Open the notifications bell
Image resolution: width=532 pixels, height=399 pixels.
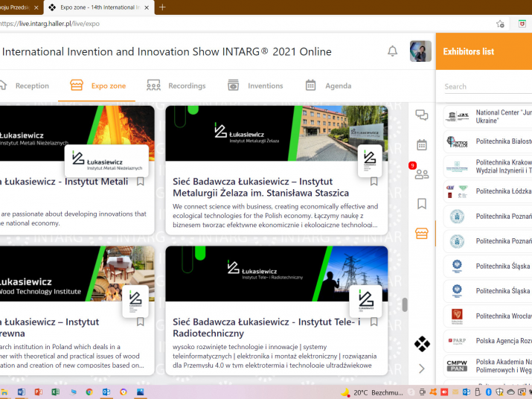coord(392,51)
